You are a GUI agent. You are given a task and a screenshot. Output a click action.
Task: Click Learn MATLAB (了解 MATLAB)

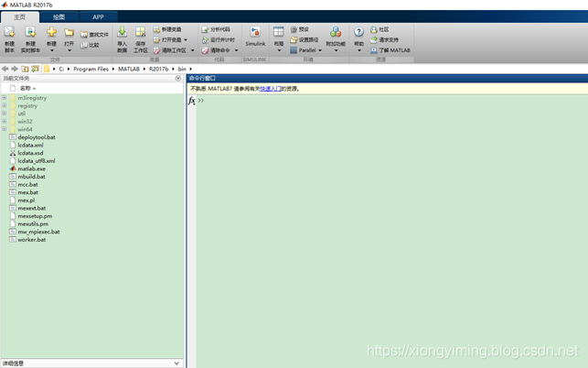point(390,50)
